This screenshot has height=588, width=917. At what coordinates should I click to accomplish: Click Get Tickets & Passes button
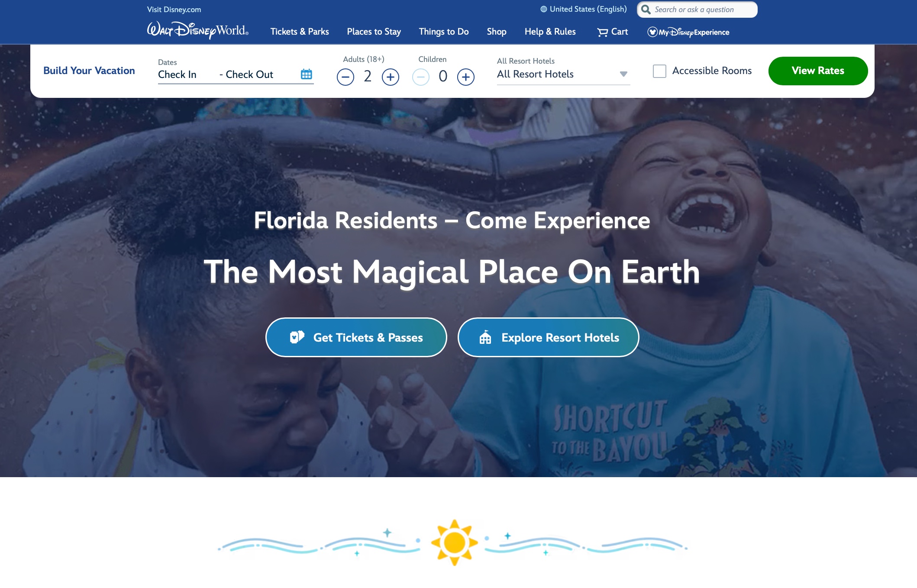point(356,337)
